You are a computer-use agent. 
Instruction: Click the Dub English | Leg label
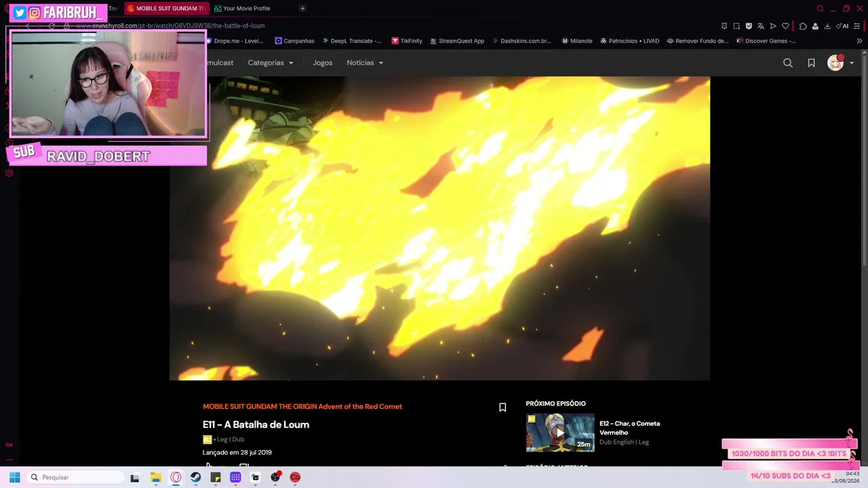pos(624,443)
